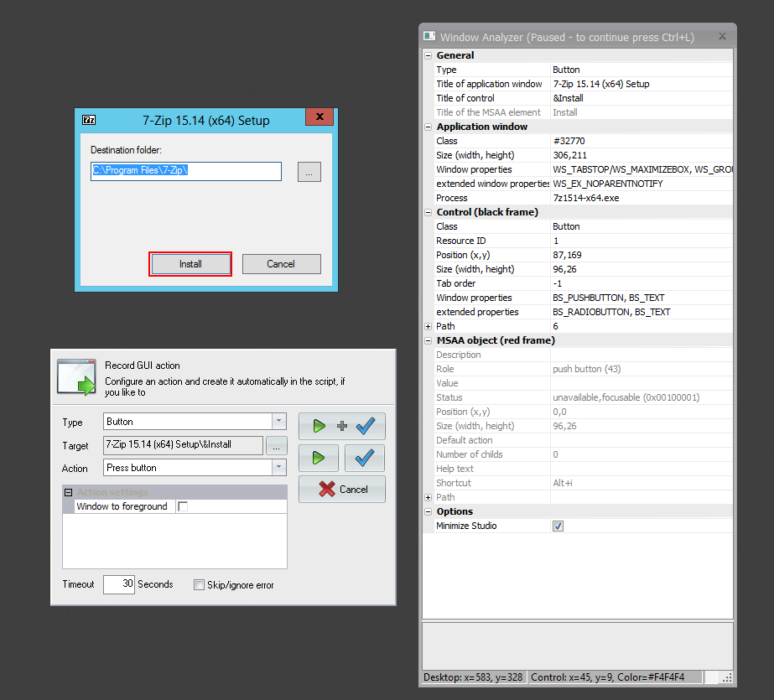Viewport: 774px width, 700px height.
Task: Click the blue checkmark apply button
Action: click(364, 459)
